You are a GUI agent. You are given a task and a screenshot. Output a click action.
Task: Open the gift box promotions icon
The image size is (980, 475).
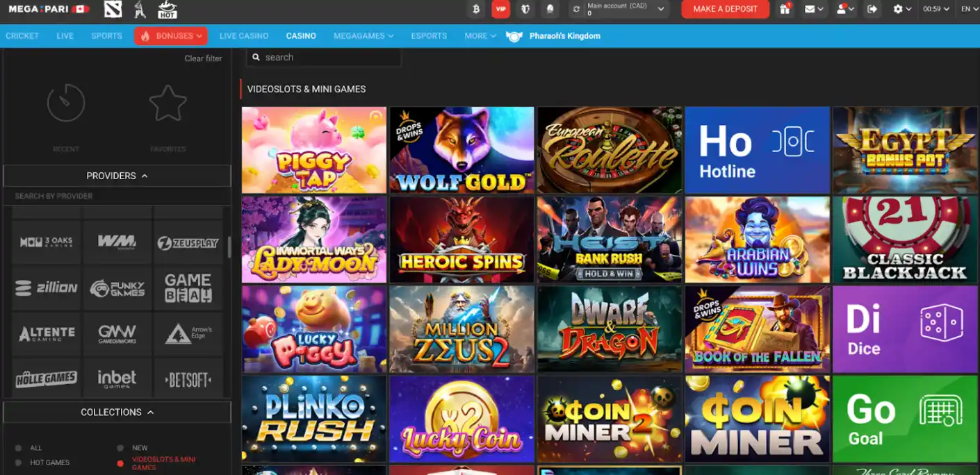coord(785,9)
